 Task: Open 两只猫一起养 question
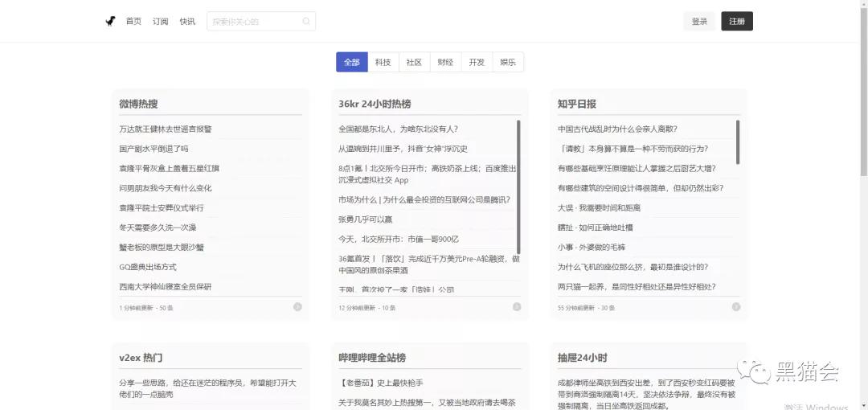[637, 287]
